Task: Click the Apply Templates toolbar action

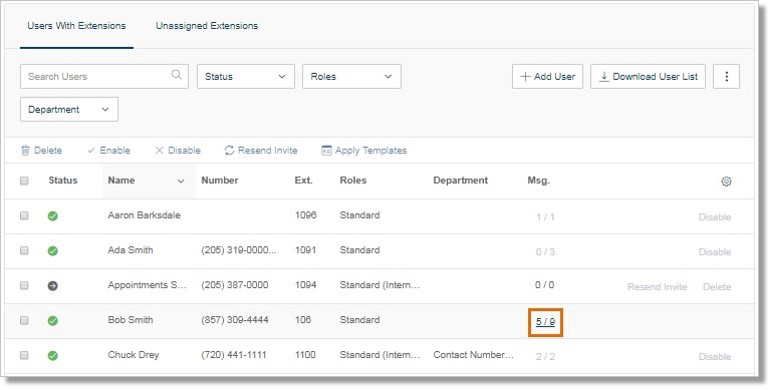Action: tap(364, 150)
